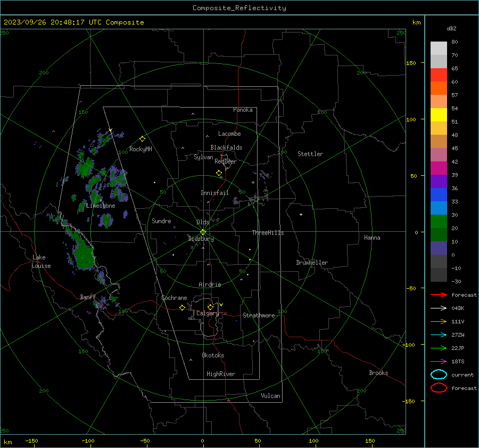Viewport: 479px width, 448px height.
Task: Click the blue 36 dBZ color swatch
Action: pyautogui.click(x=439, y=194)
